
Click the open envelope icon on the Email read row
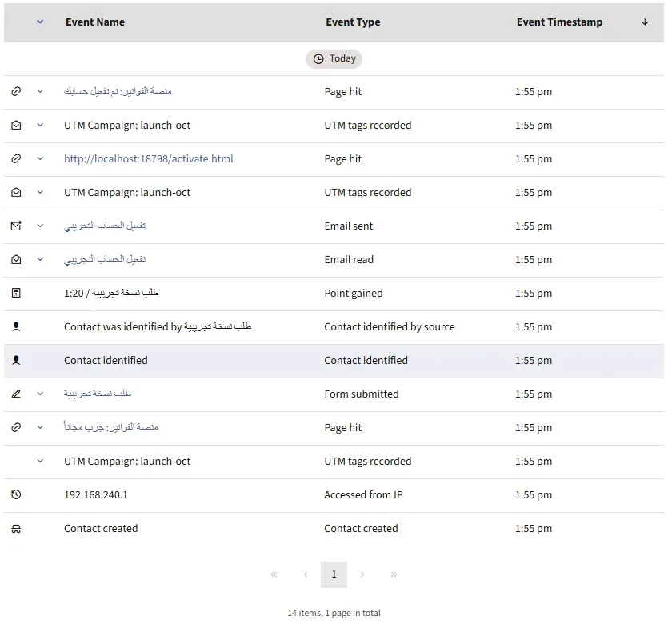coord(16,259)
